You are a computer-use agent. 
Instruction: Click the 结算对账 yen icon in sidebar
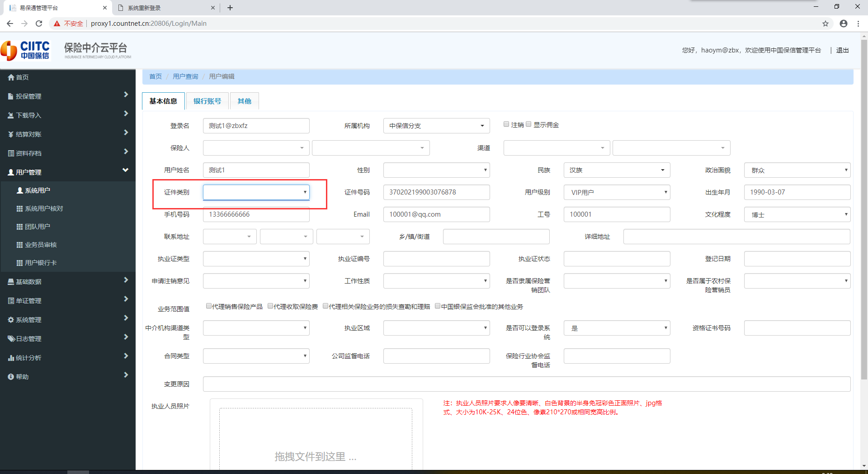[x=11, y=134]
